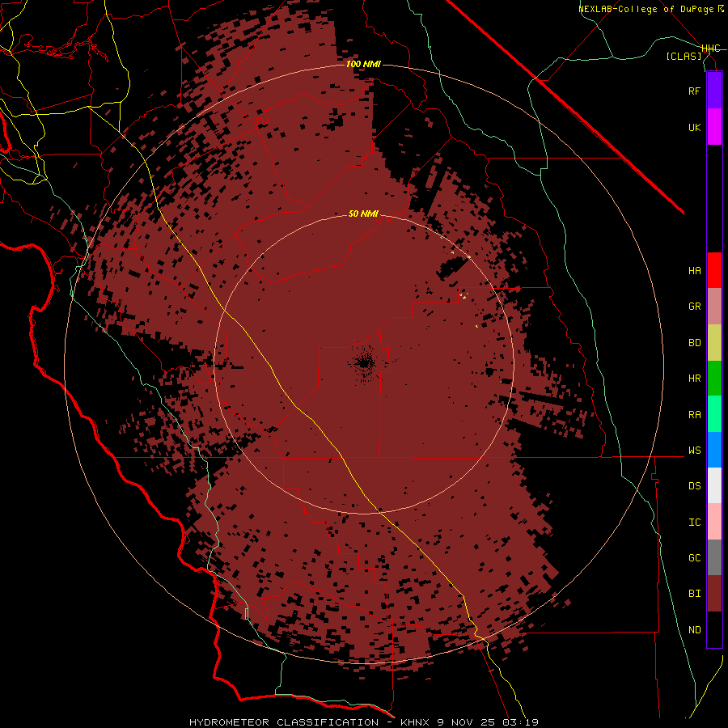Screen dimensions: 728x728
Task: Click the HYDROMETEOR CLASSIFICATION title text
Action: coord(284,722)
